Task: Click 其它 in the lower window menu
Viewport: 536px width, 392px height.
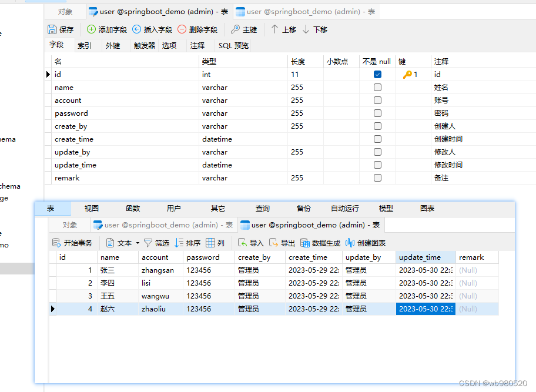Action: pyautogui.click(x=218, y=209)
